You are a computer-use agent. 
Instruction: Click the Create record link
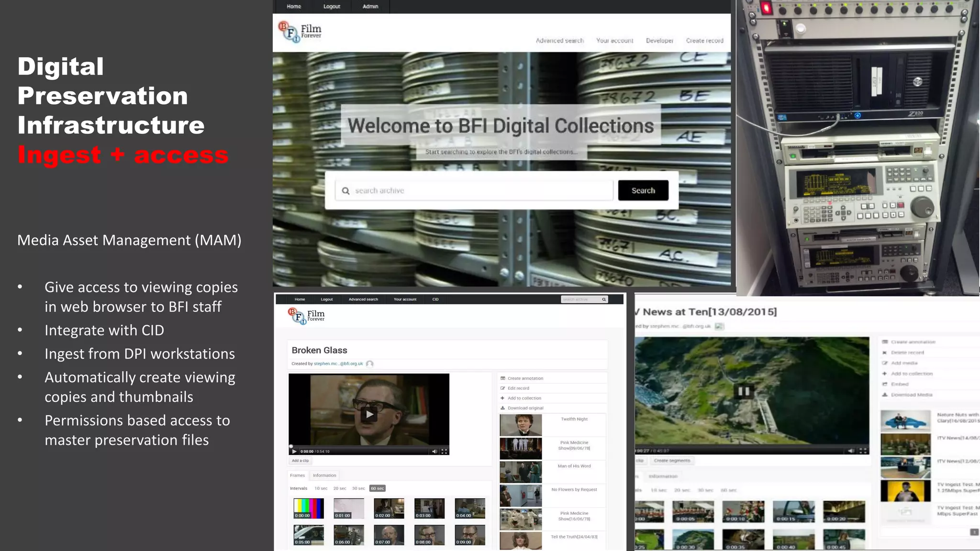704,41
